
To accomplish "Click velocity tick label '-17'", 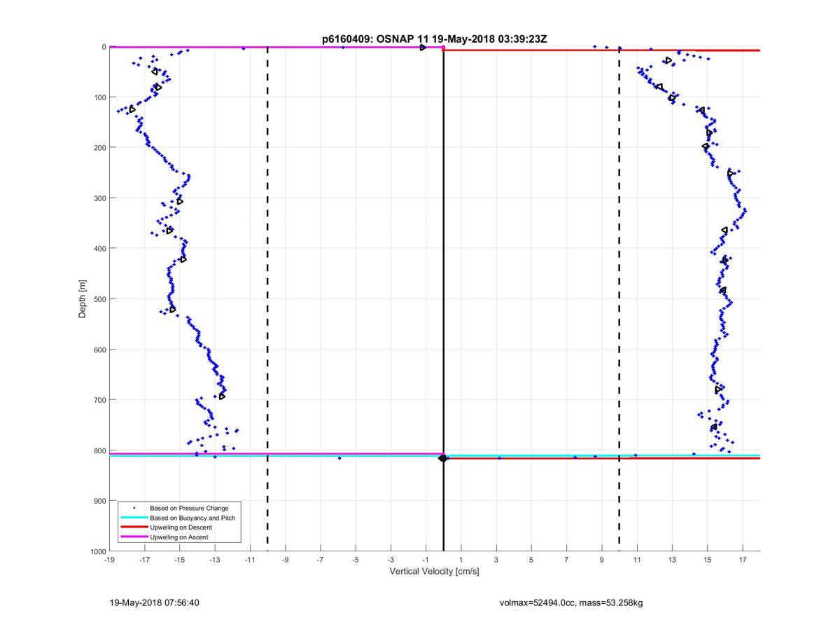I will point(145,560).
